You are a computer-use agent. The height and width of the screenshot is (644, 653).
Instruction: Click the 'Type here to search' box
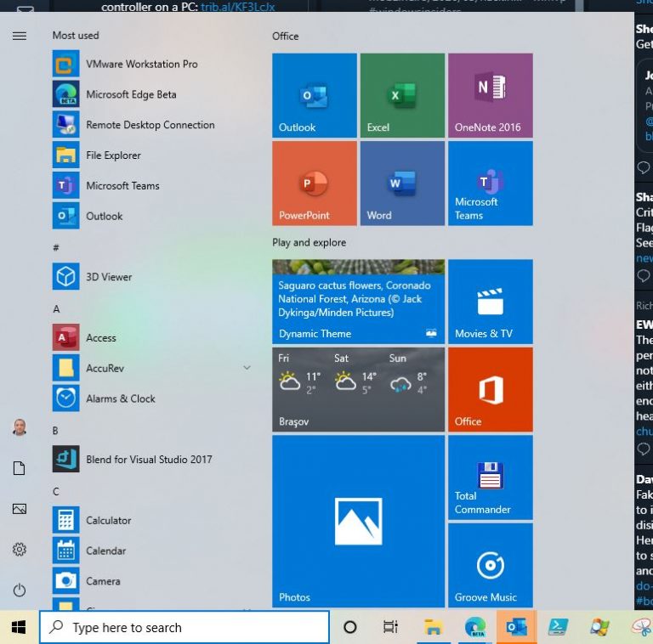[185, 627]
